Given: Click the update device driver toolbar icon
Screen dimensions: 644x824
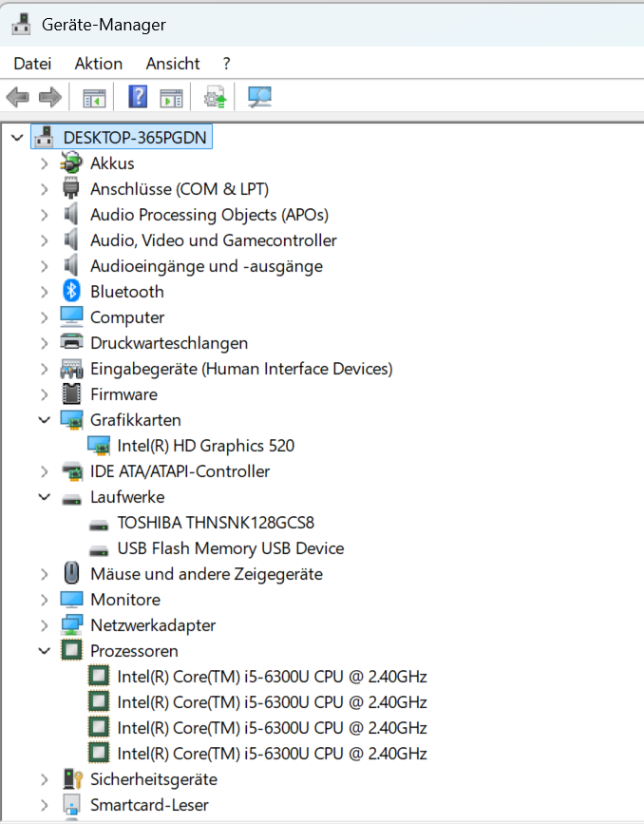Looking at the screenshot, I should (x=215, y=97).
